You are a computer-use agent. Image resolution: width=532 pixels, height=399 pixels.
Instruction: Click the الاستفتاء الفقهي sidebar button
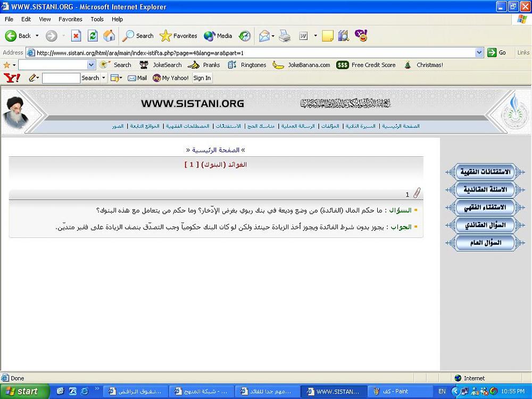tap(485, 207)
